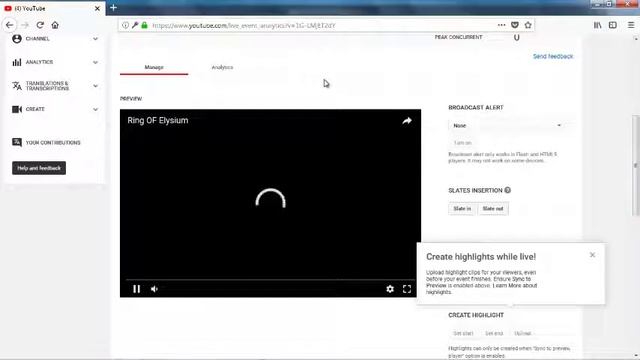
Task: Pause the preview video
Action: point(137,289)
